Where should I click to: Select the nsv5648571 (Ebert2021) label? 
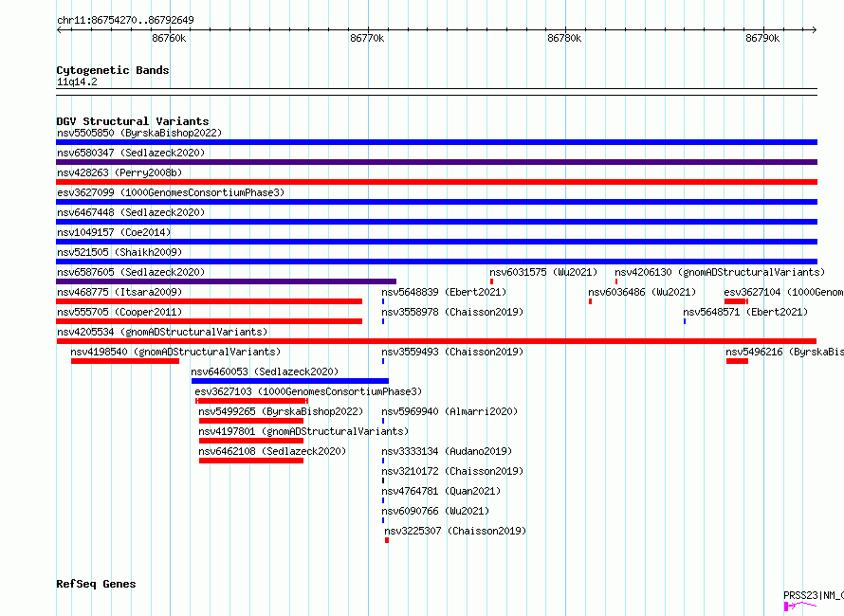coord(745,312)
